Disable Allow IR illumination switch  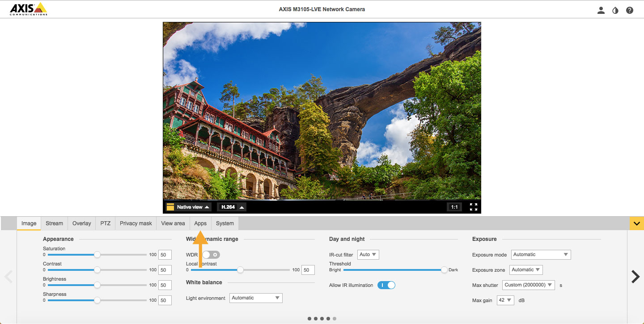click(x=386, y=285)
